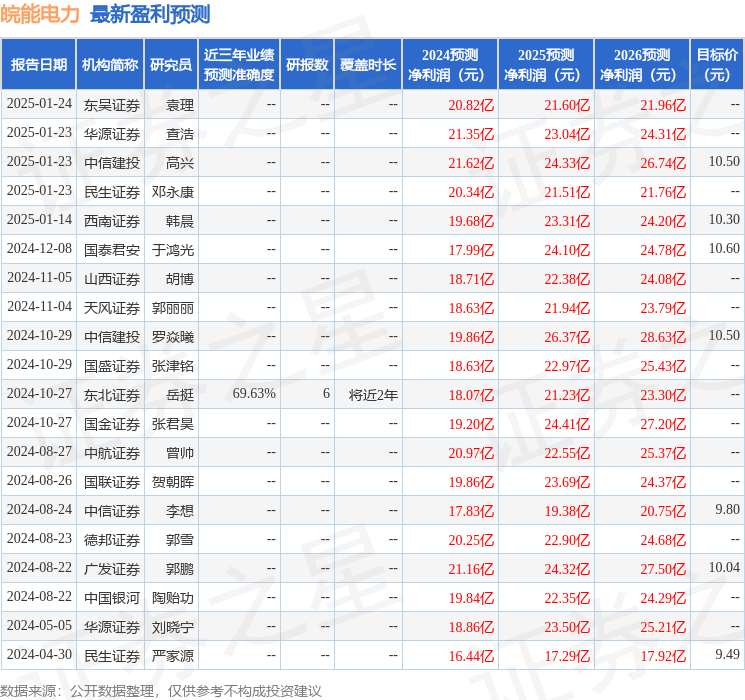Click the date 2024-08-26 cell
Viewport: 745px width, 700px height.
(39, 480)
